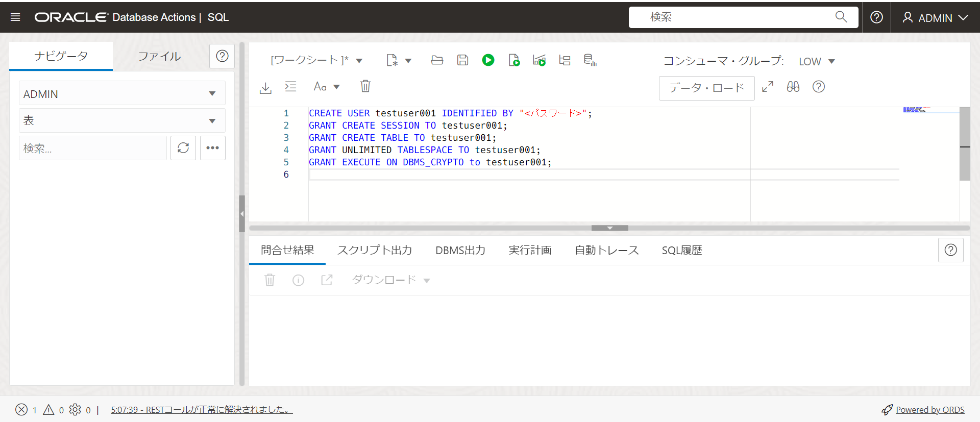This screenshot has width=980, height=422.
Task: Click the open folder icon
Action: pyautogui.click(x=437, y=60)
